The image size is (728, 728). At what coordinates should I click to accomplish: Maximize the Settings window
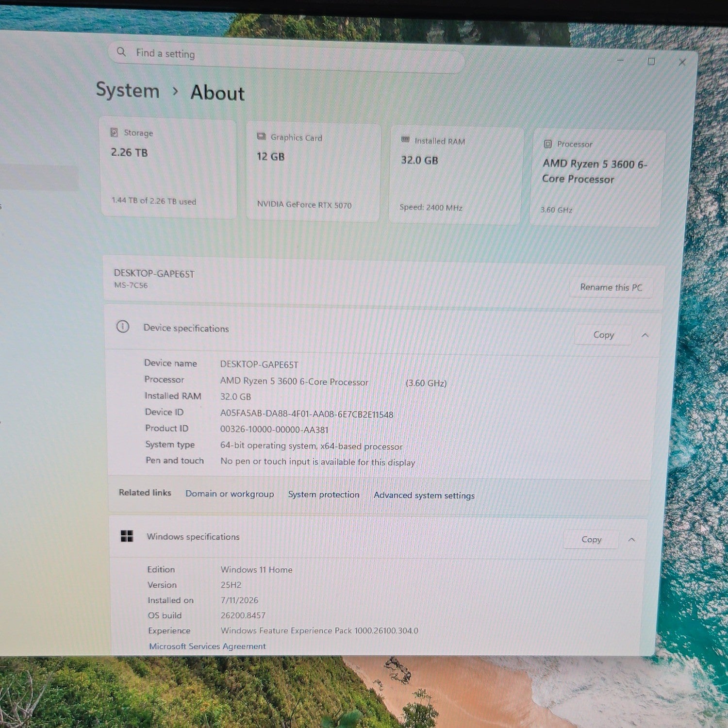pos(651,61)
